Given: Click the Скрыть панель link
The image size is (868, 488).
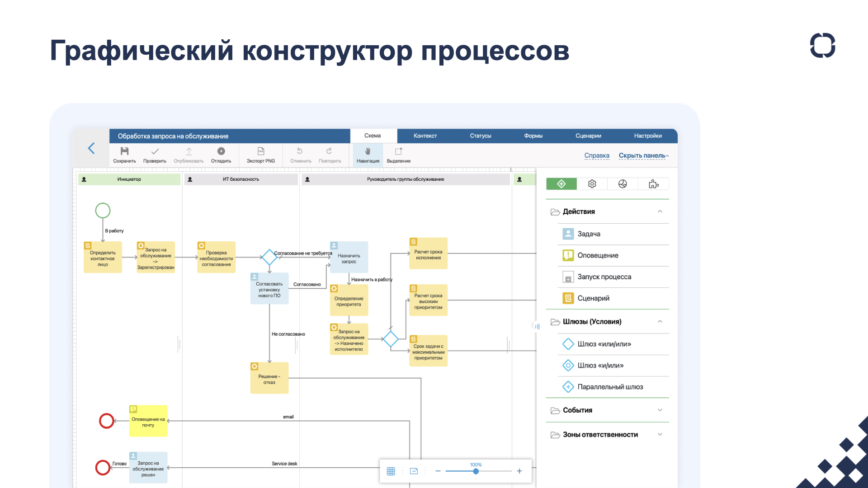Looking at the screenshot, I should click(642, 155).
